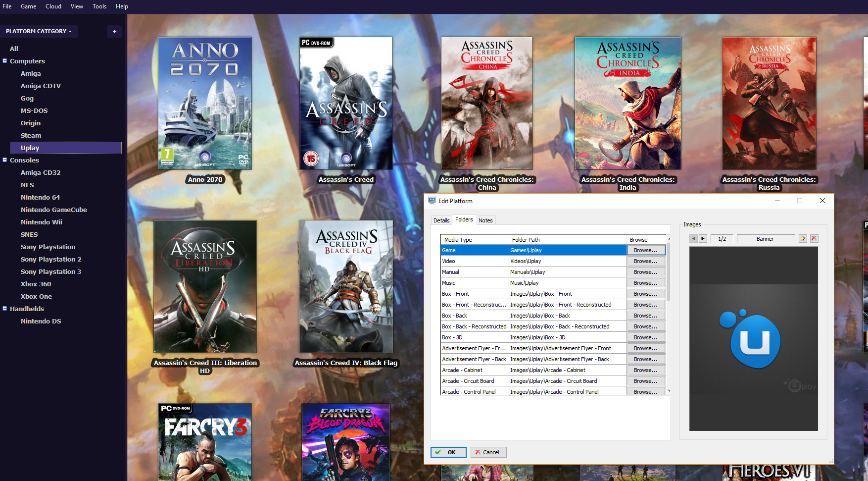The image size is (868, 481).
Task: Open the File menu
Action: [7, 6]
